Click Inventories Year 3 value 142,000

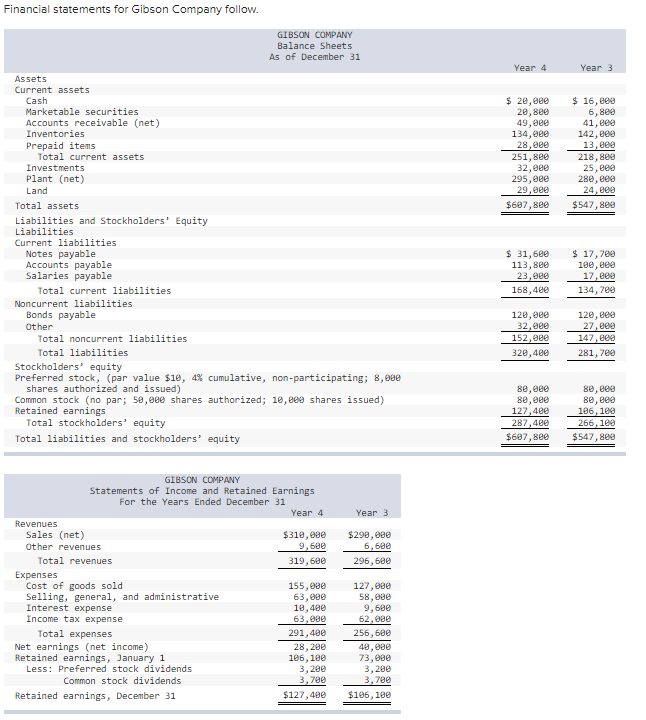596,134
